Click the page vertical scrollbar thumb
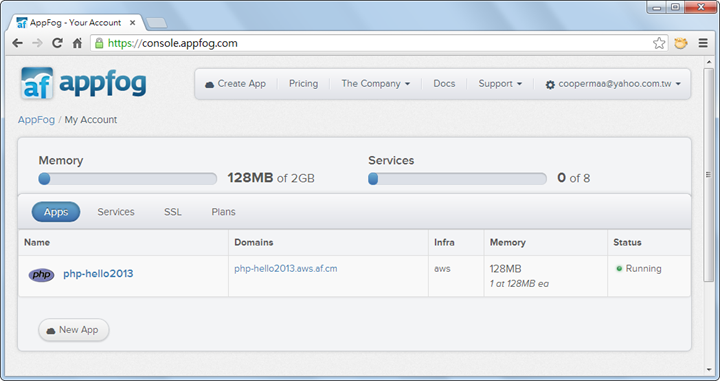The image size is (720, 381). pyautogui.click(x=708, y=174)
